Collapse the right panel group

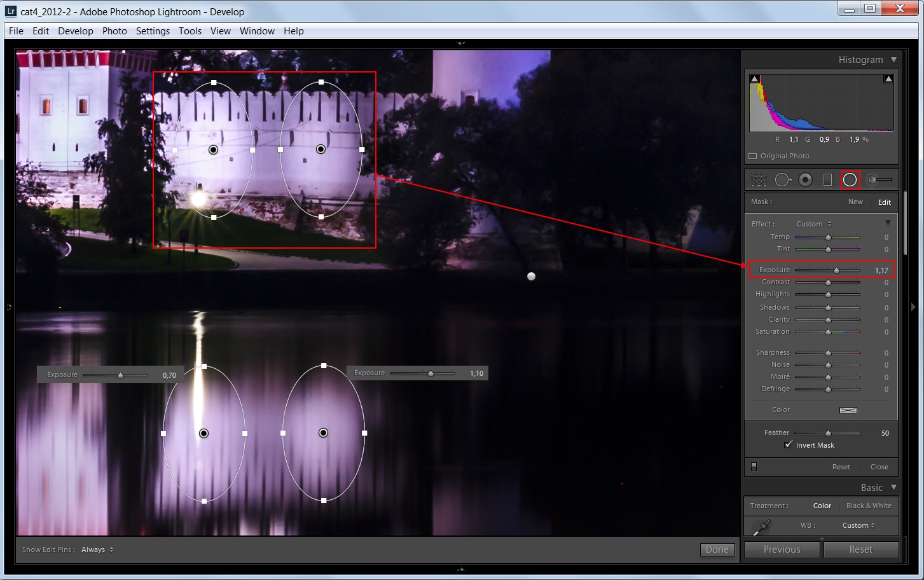(x=914, y=307)
